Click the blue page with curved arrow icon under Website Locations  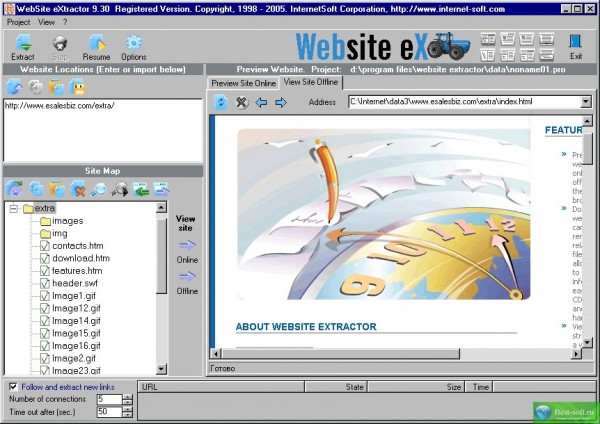coord(14,87)
